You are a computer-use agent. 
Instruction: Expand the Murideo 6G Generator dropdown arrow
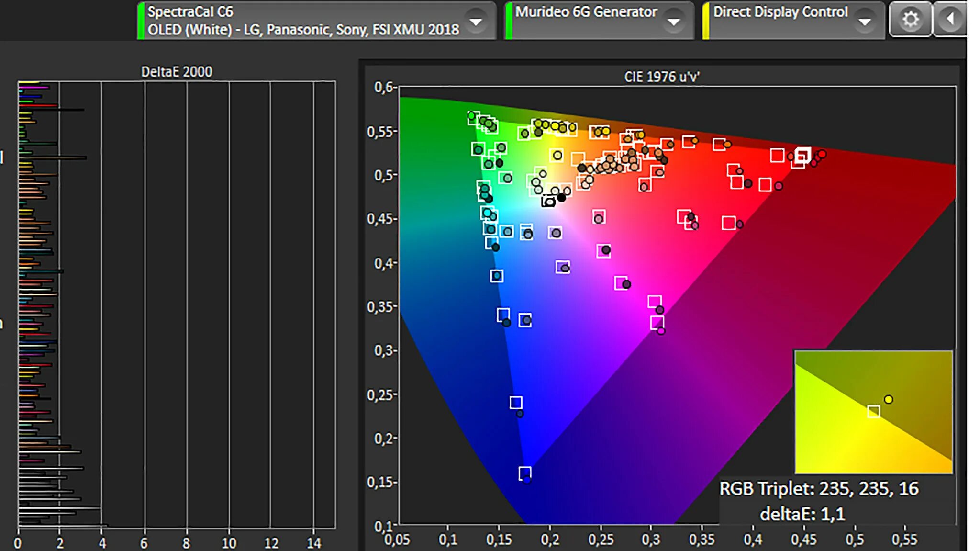point(674,22)
